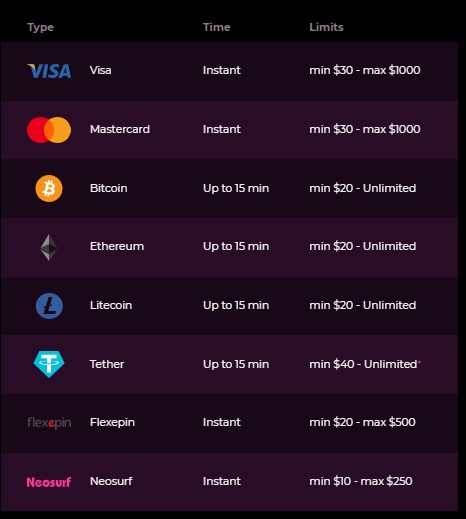Screen dimensions: 466x519
Task: Select the Visa payment name
Action: [100, 70]
